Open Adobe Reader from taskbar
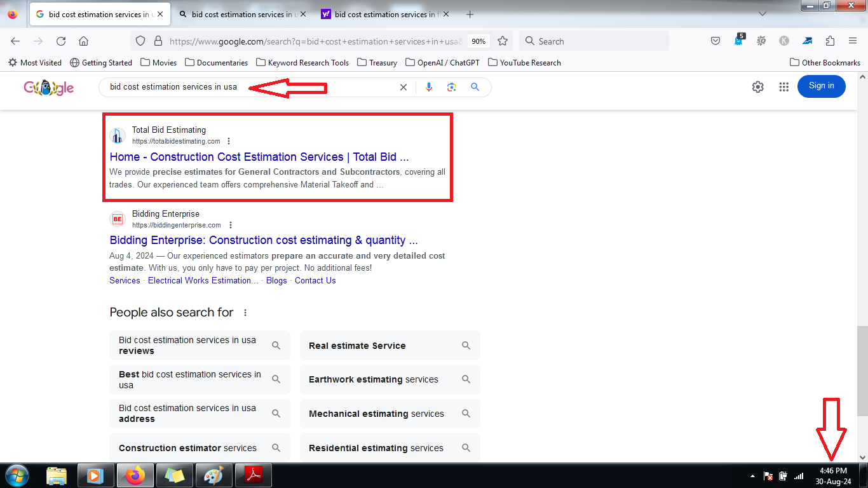Image resolution: width=868 pixels, height=488 pixels. coord(254,475)
